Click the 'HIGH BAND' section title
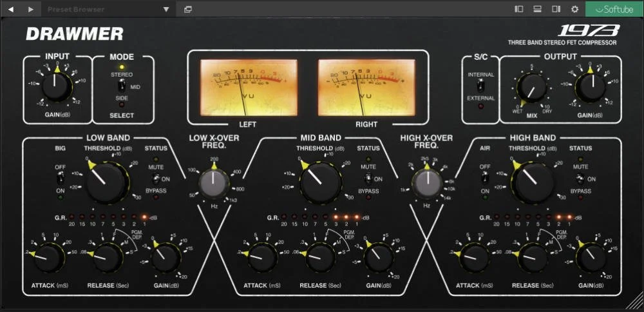Viewport: 644px width, 312px height. pyautogui.click(x=533, y=138)
